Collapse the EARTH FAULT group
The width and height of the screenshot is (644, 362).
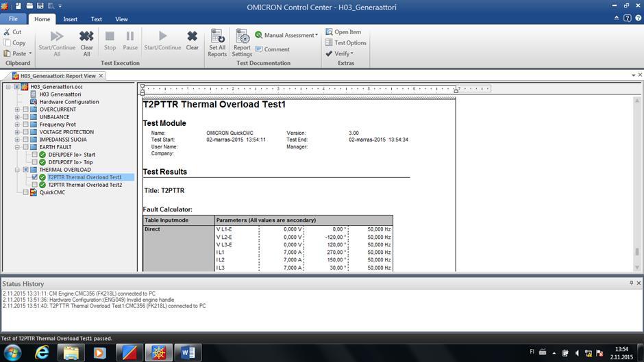click(17, 147)
